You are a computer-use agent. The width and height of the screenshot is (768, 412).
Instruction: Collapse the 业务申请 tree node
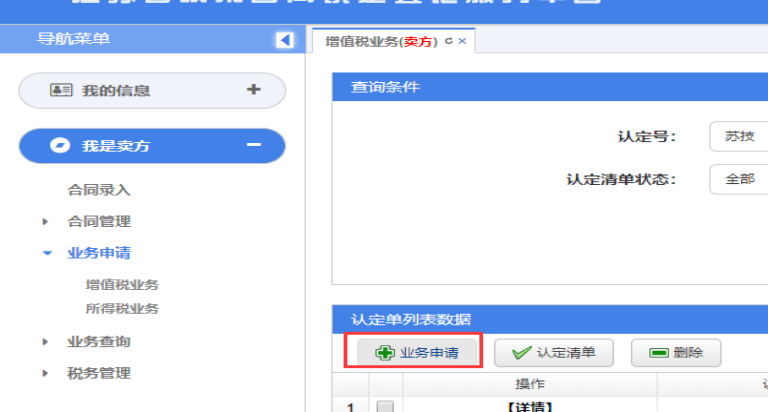pyautogui.click(x=46, y=254)
